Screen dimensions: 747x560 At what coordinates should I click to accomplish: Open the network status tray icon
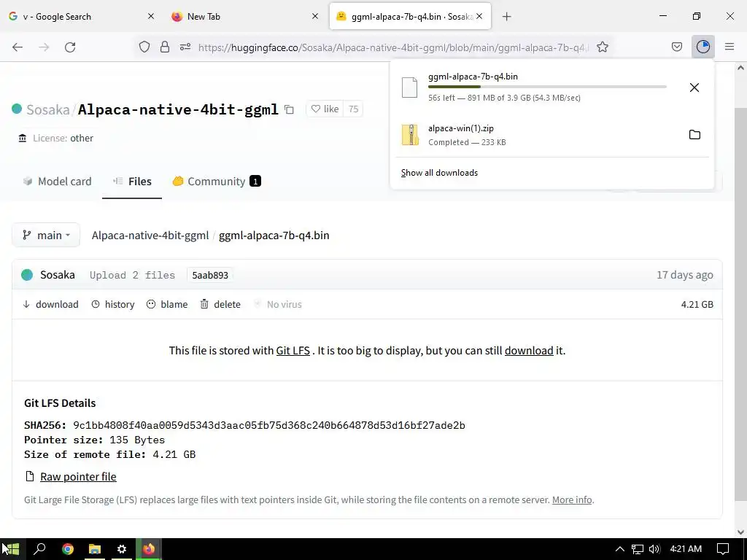tap(638, 549)
